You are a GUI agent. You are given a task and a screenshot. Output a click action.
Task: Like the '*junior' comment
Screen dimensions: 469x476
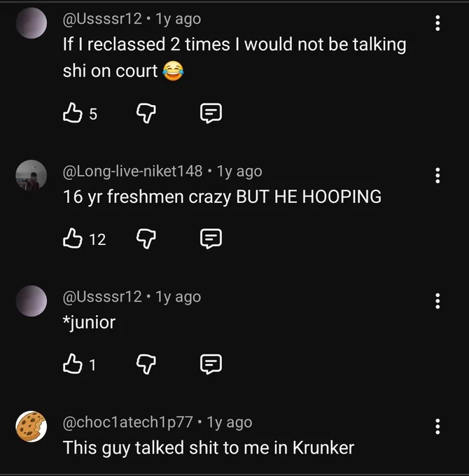(73, 364)
